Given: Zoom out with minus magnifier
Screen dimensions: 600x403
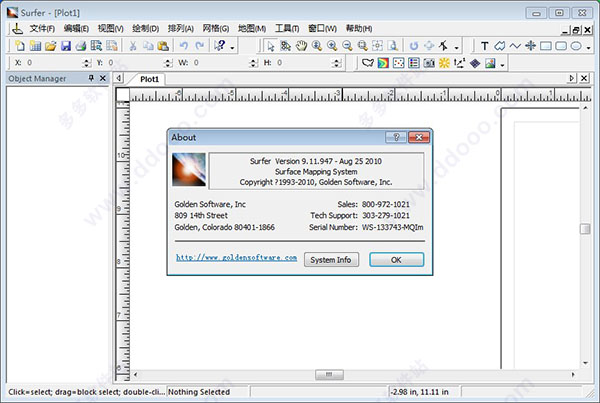Looking at the screenshot, I should coord(347,46).
